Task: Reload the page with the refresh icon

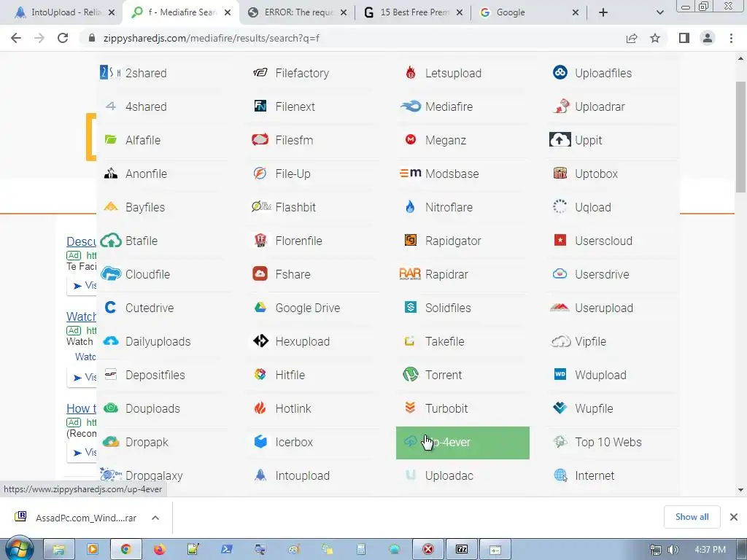Action: click(x=63, y=38)
